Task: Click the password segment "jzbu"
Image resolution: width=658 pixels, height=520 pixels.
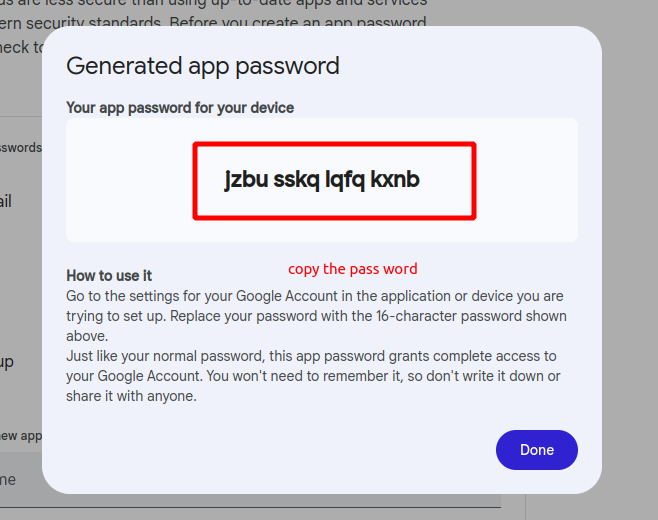Action: 246,180
